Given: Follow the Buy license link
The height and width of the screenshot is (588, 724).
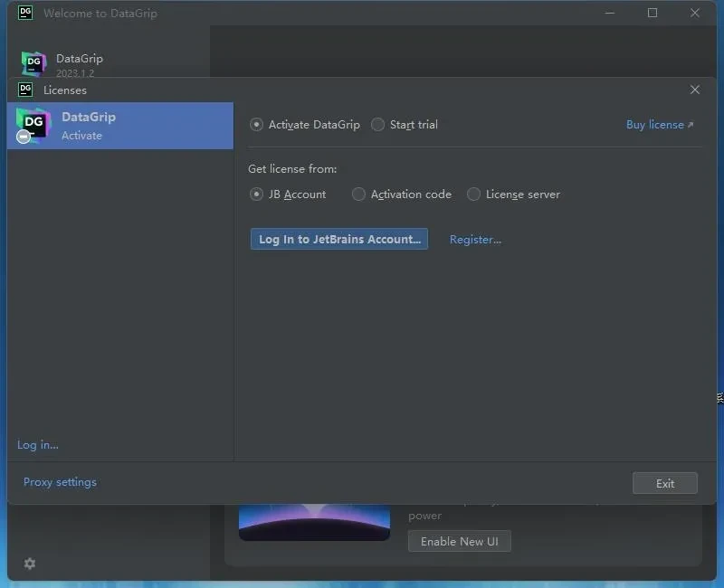Looking at the screenshot, I should (x=659, y=125).
